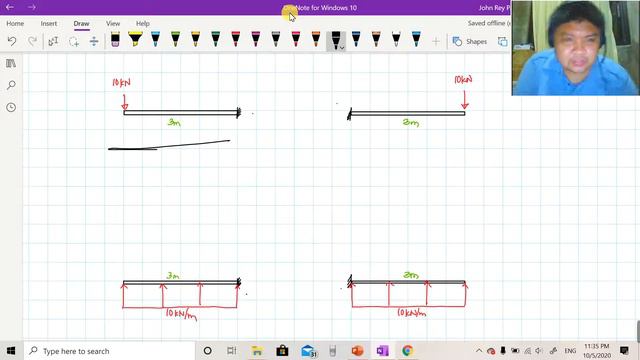Open the Mail app on the taskbar

tap(308, 351)
